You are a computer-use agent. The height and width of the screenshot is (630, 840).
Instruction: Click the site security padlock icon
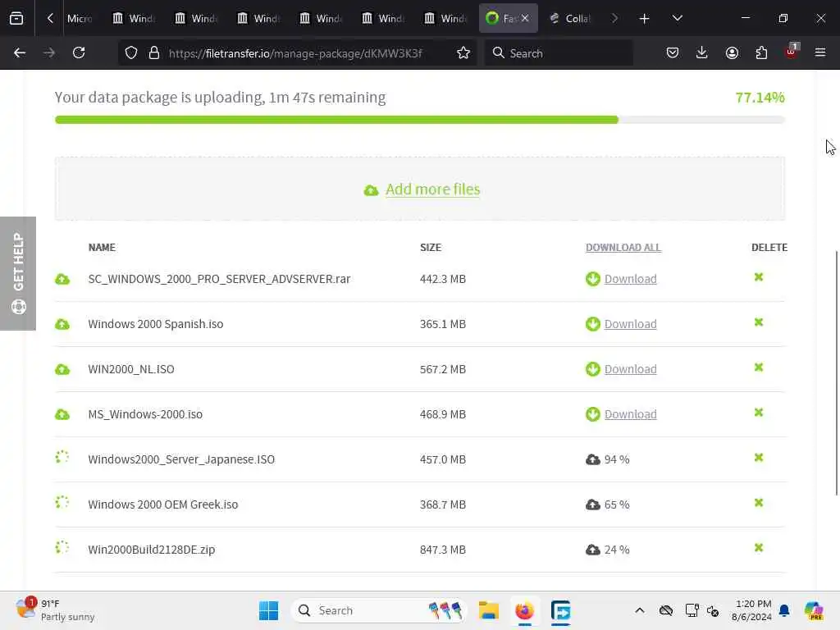click(x=154, y=53)
